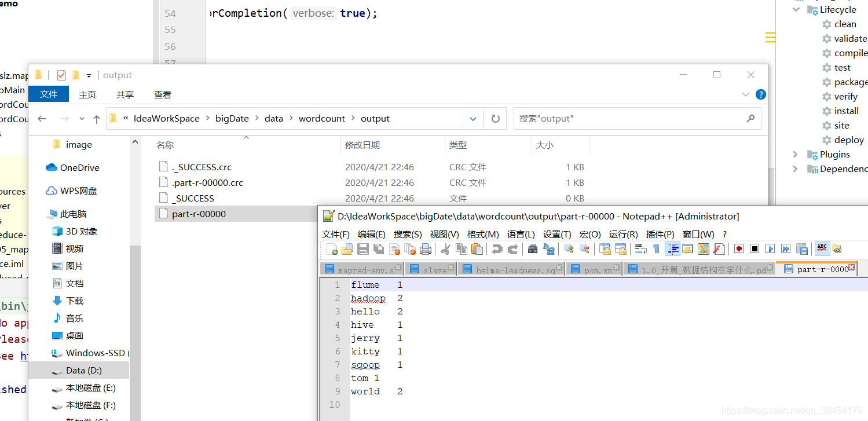Click Paste clipboard icon in Notepad++ toolbar

[477, 249]
